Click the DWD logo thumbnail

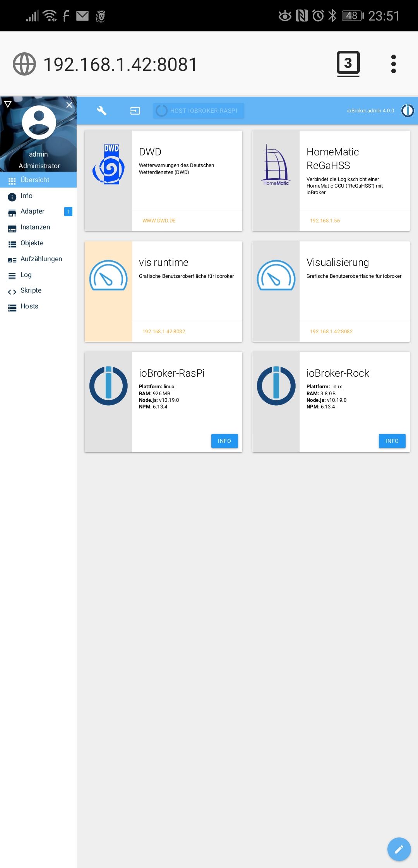tap(108, 164)
